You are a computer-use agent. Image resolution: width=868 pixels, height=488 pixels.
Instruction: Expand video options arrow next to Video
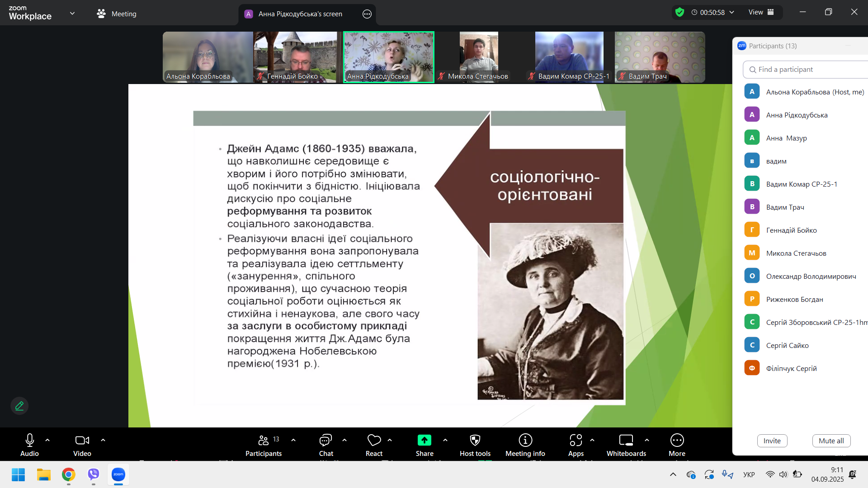(x=103, y=440)
